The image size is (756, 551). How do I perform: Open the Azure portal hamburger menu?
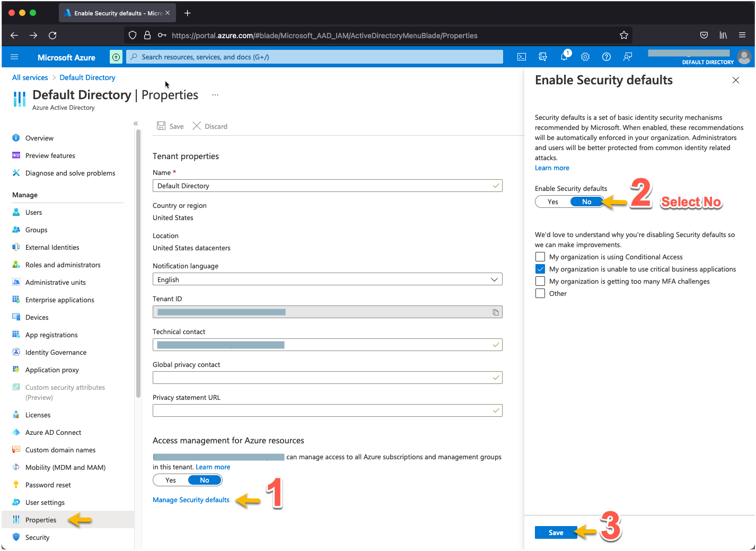[x=14, y=57]
